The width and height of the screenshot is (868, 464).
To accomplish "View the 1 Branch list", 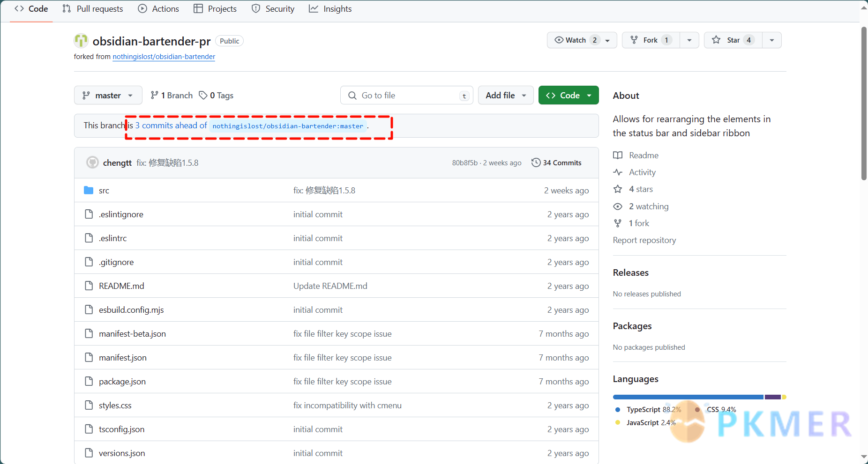I will [x=172, y=96].
